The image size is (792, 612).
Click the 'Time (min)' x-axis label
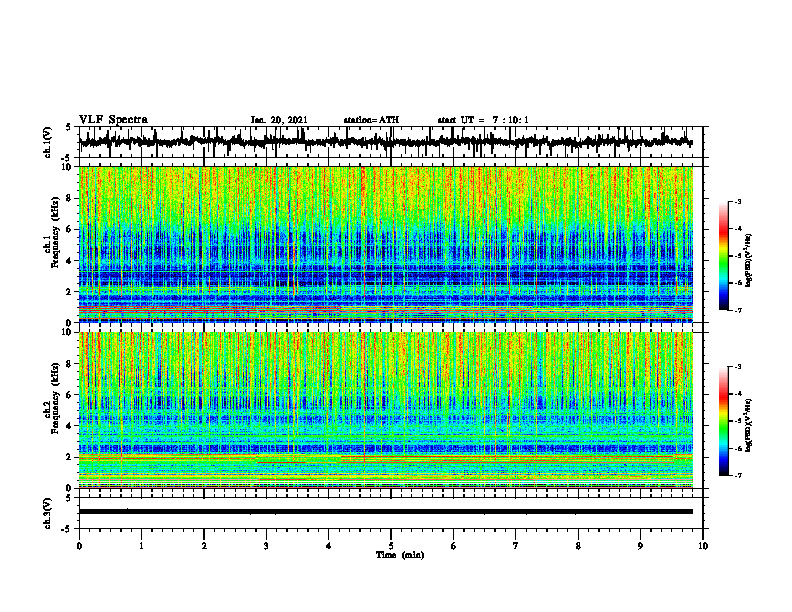pyautogui.click(x=400, y=555)
